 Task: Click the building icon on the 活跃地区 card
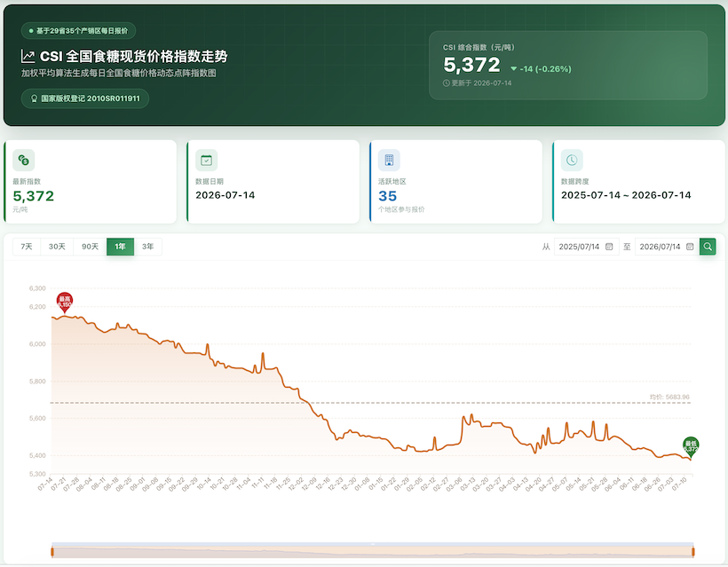click(x=389, y=160)
